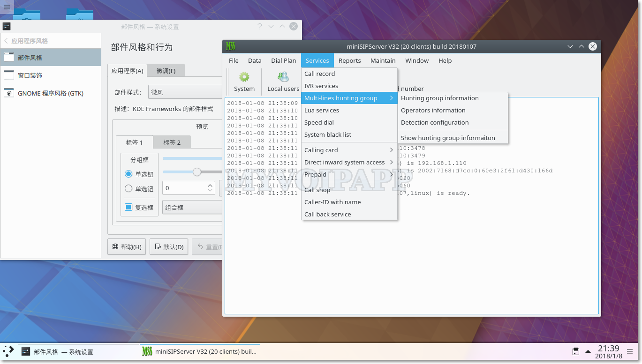
Task: Open the Window menu
Action: coord(417,60)
